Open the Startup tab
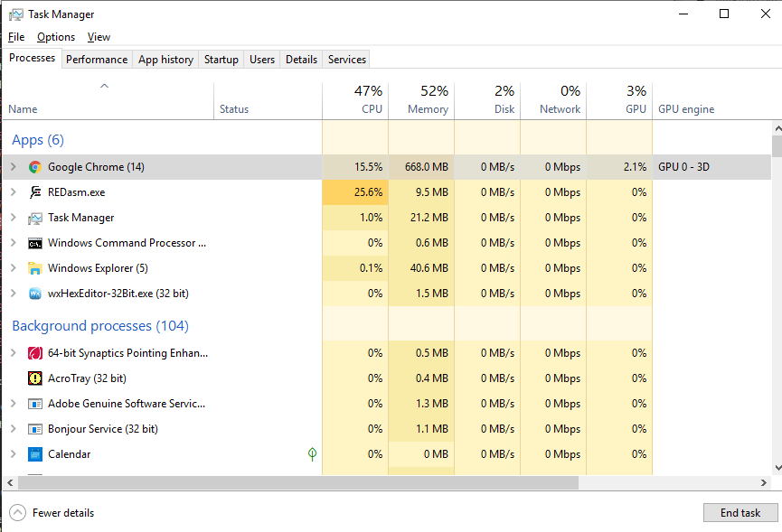The width and height of the screenshot is (782, 532). pyautogui.click(x=221, y=60)
